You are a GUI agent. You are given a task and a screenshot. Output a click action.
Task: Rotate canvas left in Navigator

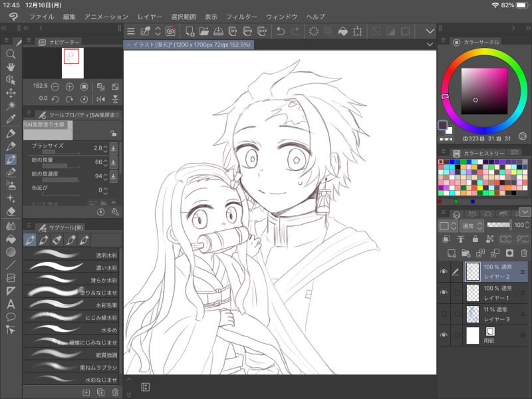click(x=55, y=99)
